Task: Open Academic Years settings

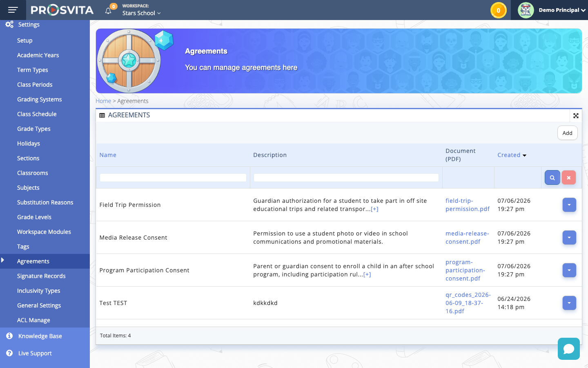Action: [38, 55]
